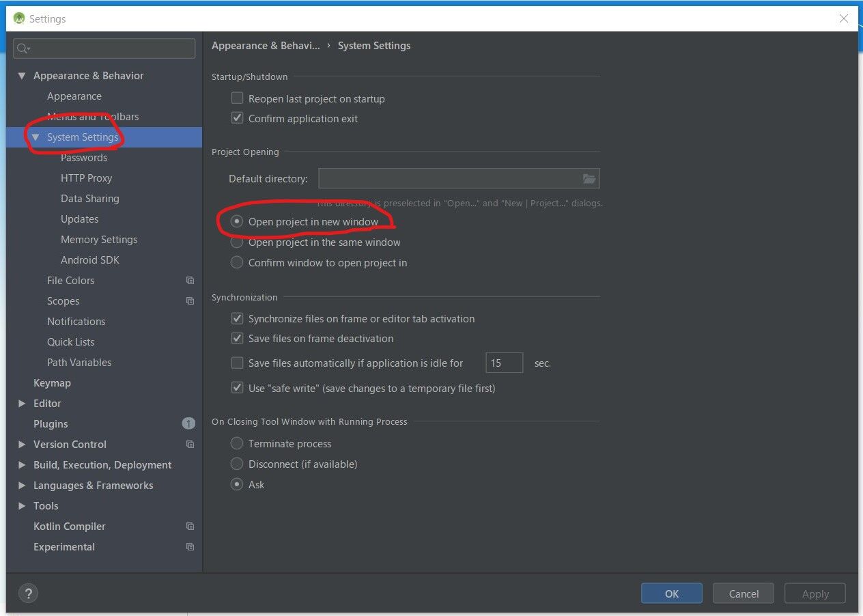Viewport: 863px width, 616px height.
Task: Click the project icon beside Experimental
Action: pyautogui.click(x=189, y=546)
